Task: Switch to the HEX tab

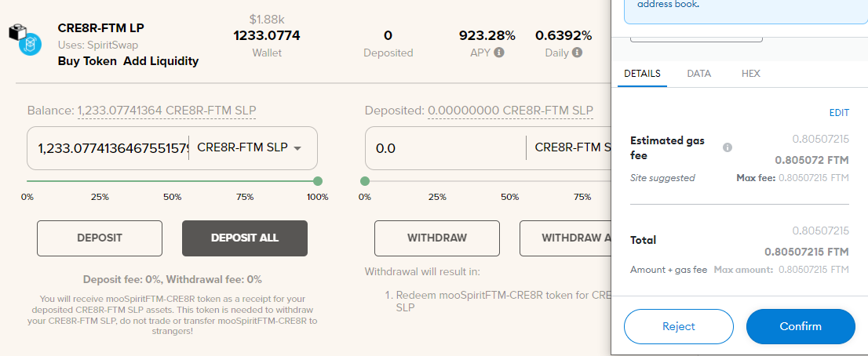Action: (750, 74)
